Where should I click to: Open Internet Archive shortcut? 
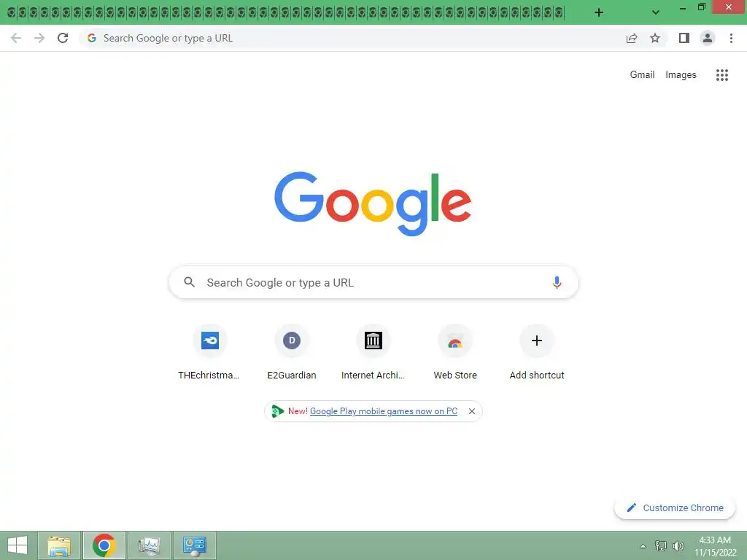[x=373, y=353]
